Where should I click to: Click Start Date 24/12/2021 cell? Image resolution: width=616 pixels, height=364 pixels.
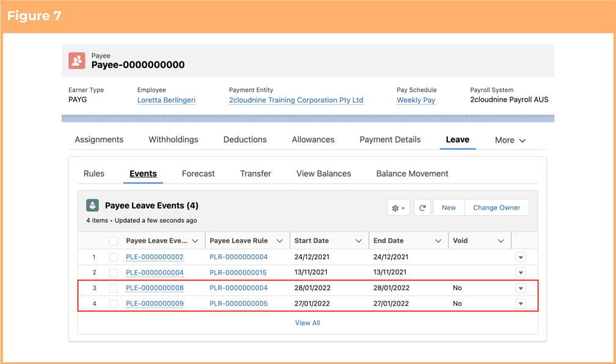pos(312,257)
